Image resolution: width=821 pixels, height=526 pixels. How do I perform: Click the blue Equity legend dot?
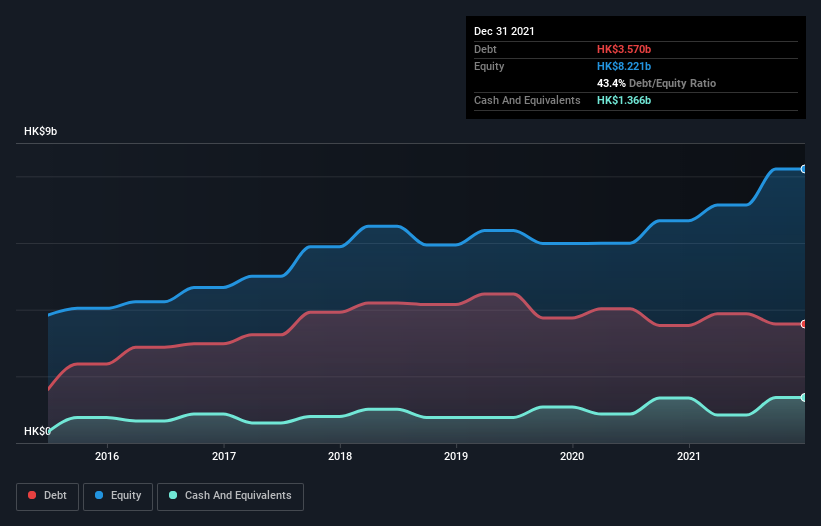click(98, 495)
